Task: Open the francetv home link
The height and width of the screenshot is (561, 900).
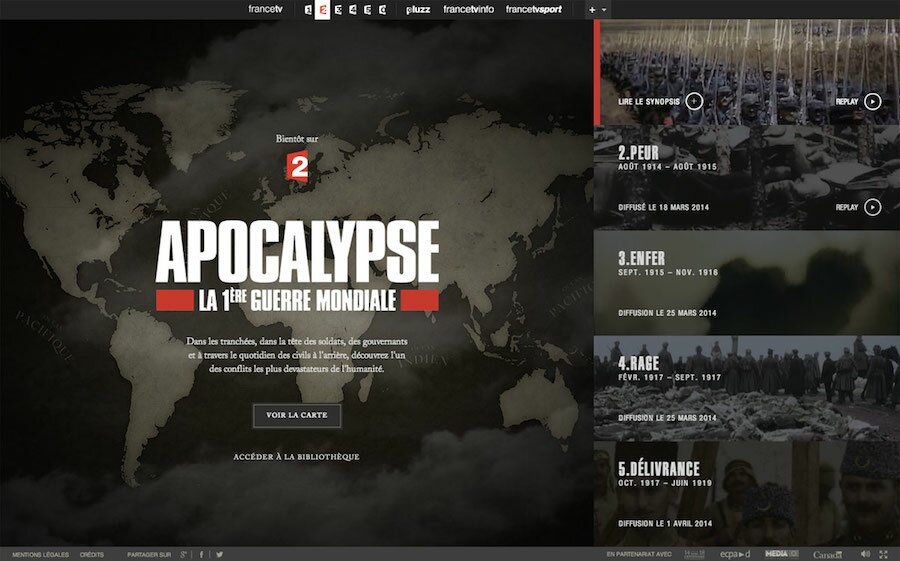Action: (x=265, y=9)
